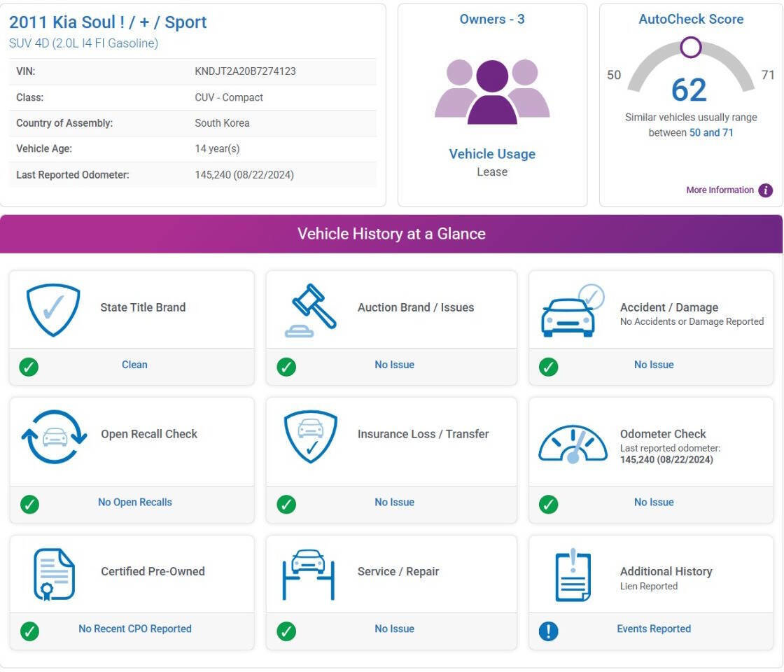Click the purple info icon beside More Information
This screenshot has height=672, width=784.
pos(765,190)
